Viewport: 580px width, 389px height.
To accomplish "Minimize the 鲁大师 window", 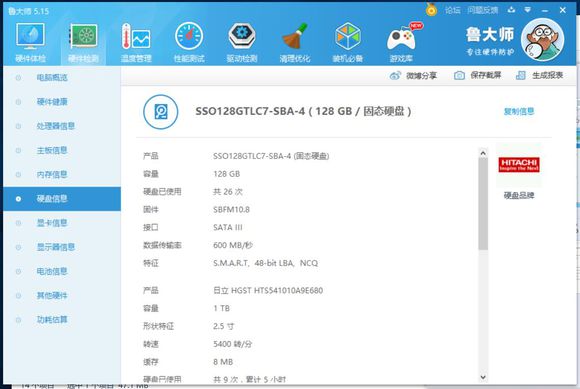I will 545,11.
